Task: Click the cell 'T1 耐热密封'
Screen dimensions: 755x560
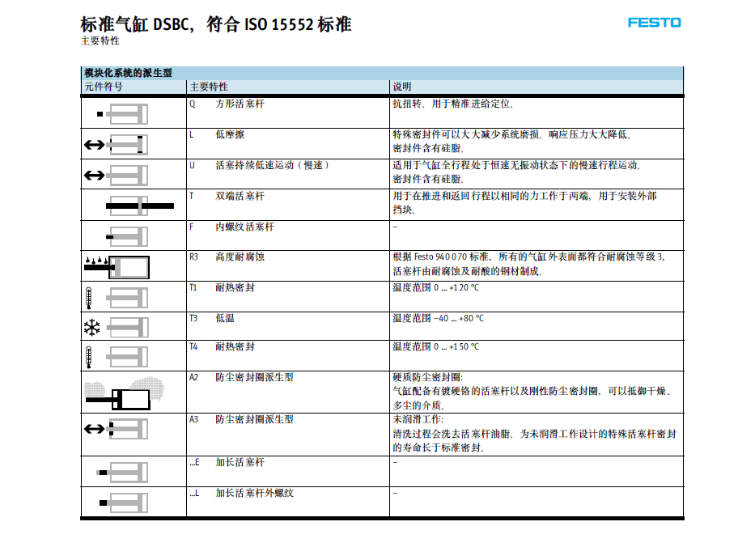Action: tap(222, 287)
